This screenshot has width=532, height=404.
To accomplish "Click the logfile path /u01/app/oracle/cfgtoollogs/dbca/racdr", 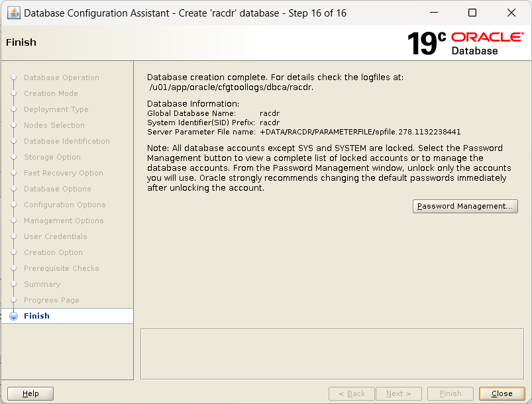I will tap(231, 87).
